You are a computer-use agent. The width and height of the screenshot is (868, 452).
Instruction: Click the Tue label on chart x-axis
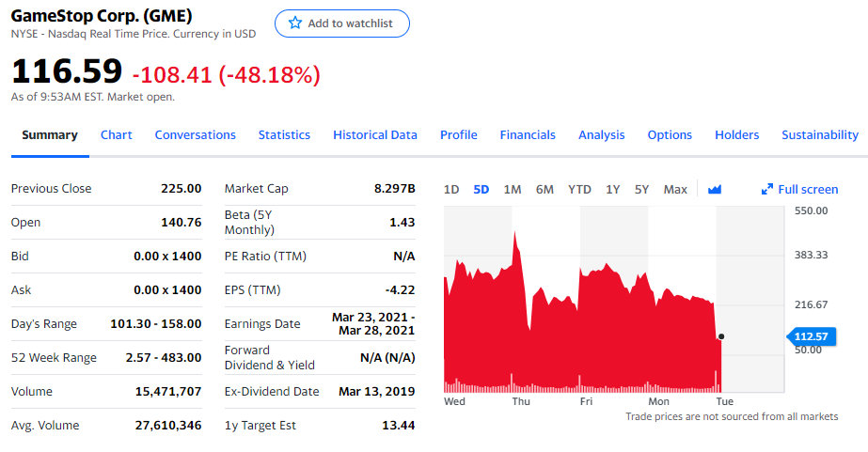pos(725,401)
